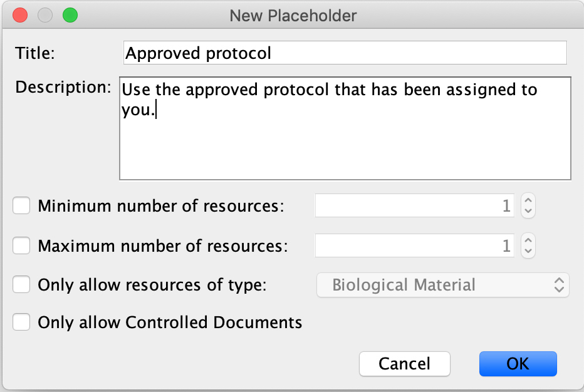584x392 pixels.
Task: Increase minimum resources with up arrow
Action: tap(528, 200)
